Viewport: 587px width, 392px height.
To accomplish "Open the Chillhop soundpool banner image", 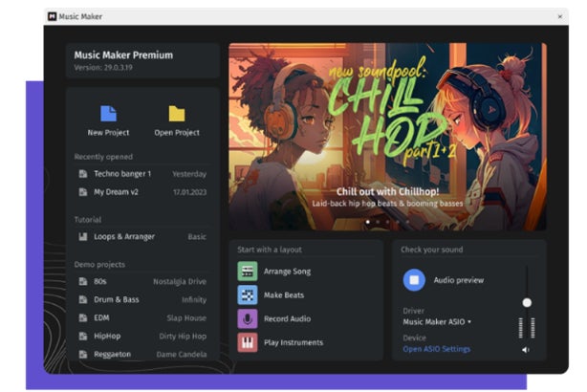I will click(x=387, y=137).
